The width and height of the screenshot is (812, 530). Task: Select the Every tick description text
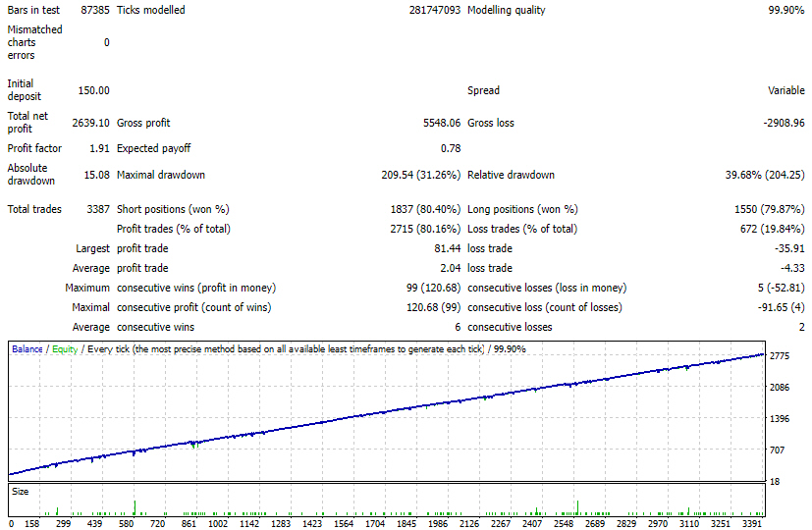click(286, 349)
